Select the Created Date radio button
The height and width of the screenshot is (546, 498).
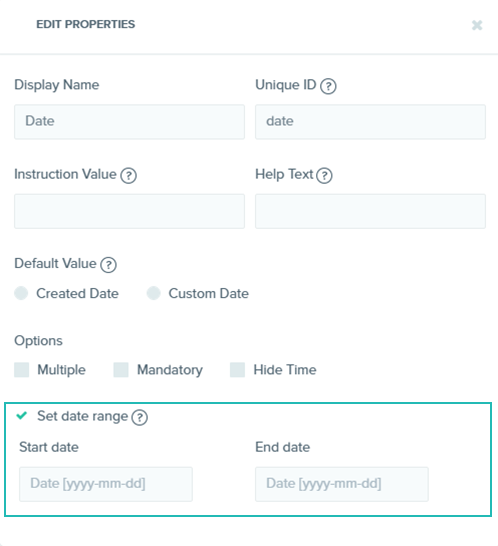pos(21,293)
